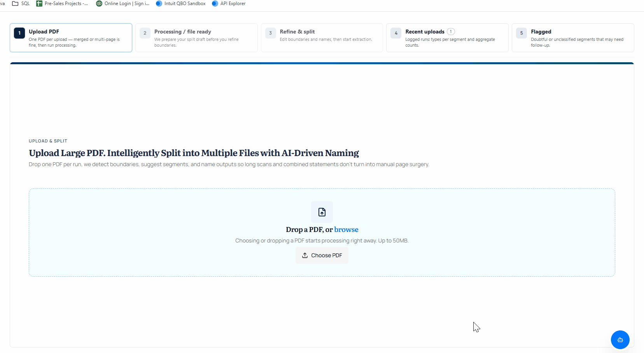
Task: Click the step 5 badge on Flagged card
Action: pos(521,33)
